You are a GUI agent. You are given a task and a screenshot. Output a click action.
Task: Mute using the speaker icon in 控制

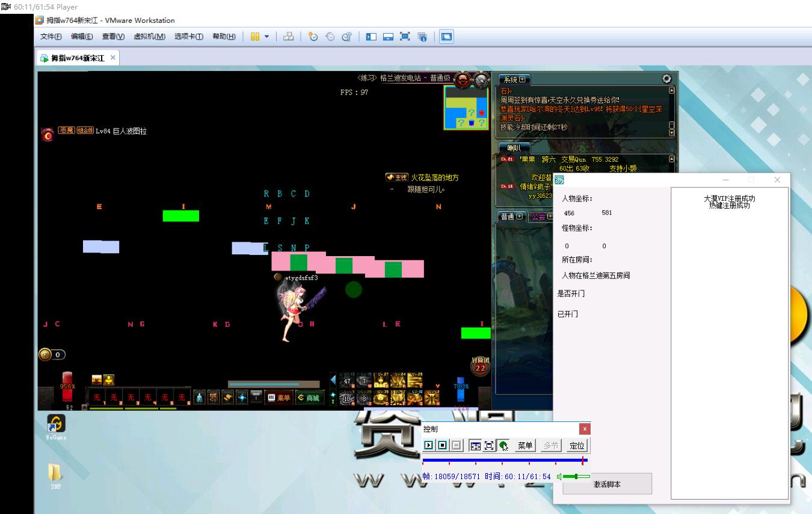[559, 477]
